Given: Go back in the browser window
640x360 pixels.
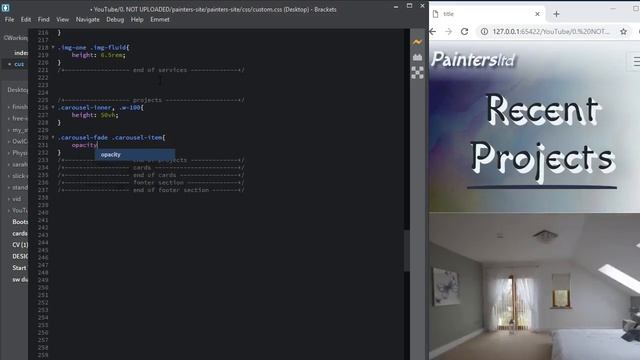Looking at the screenshot, I should click(433, 31).
